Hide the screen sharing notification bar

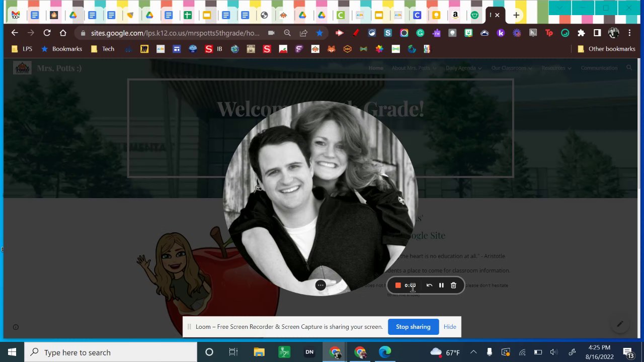point(450,327)
